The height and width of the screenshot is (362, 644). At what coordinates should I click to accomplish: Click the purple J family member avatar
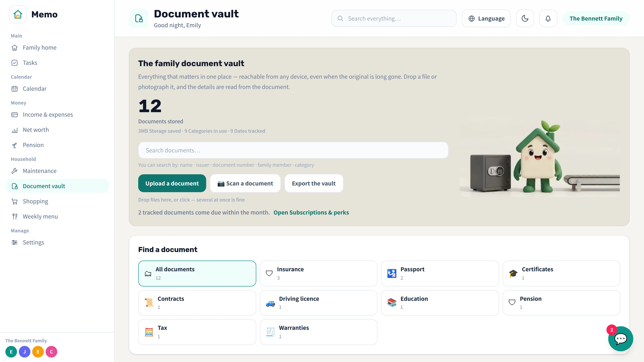click(24, 352)
